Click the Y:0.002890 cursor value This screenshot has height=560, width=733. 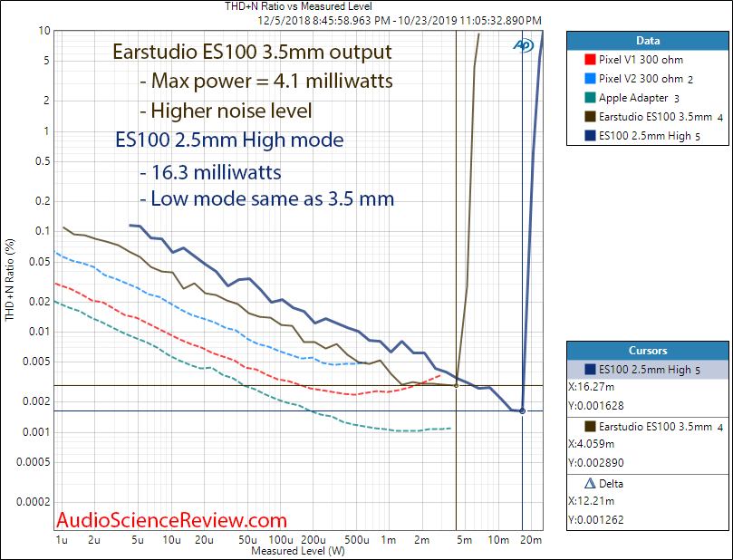[x=596, y=463]
